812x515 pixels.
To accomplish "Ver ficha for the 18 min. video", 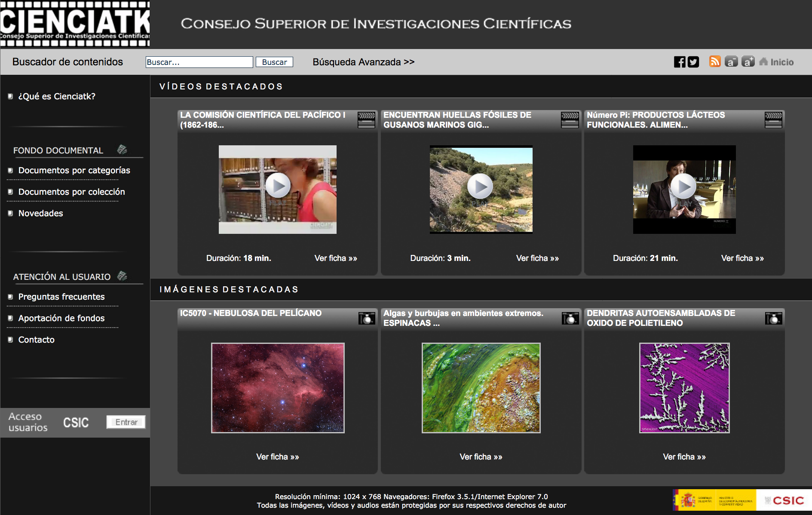I will [336, 258].
